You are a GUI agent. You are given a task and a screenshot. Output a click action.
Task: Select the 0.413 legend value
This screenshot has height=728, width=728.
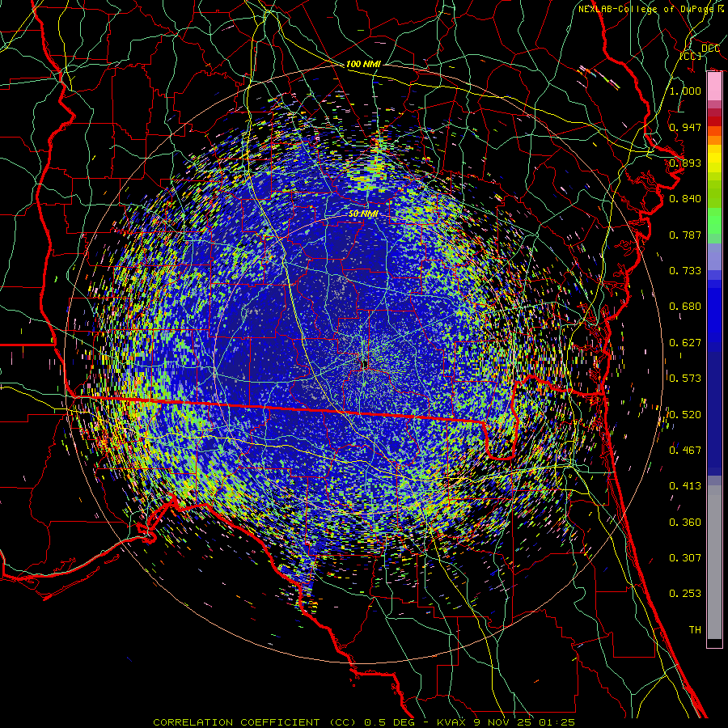click(685, 486)
